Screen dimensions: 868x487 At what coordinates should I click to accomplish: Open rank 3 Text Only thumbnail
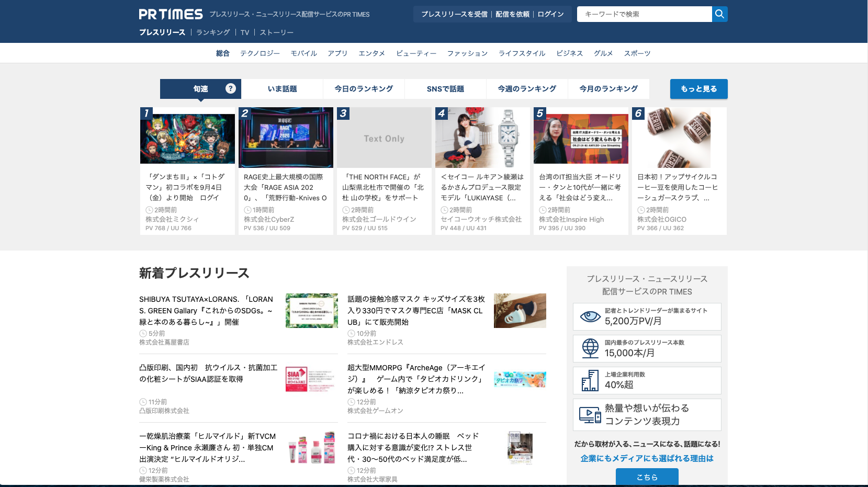(384, 138)
